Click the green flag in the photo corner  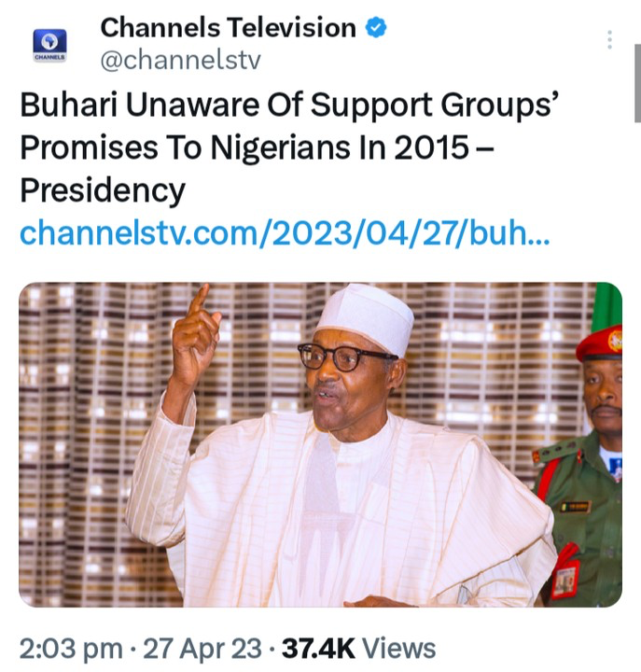(x=606, y=306)
